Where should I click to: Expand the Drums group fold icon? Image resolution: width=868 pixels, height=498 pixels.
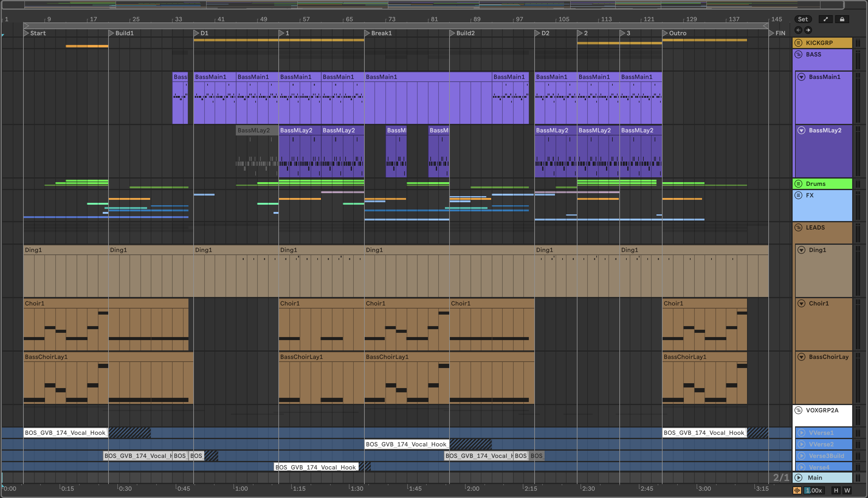(798, 184)
